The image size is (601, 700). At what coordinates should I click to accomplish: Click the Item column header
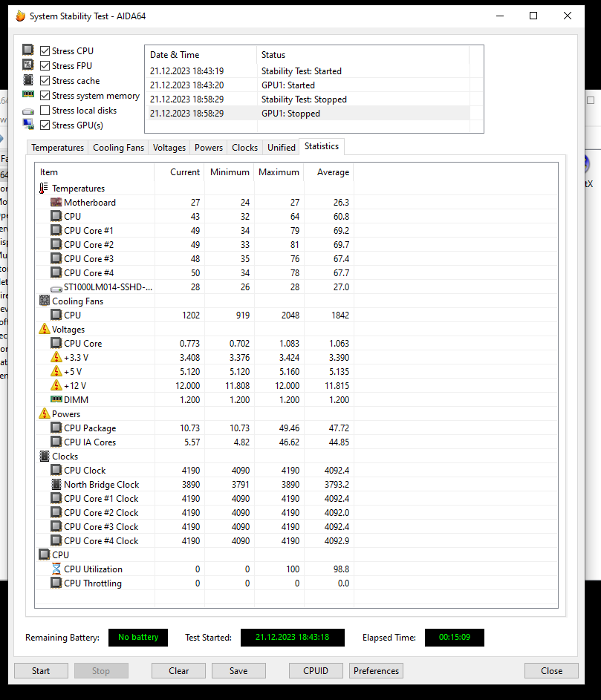tap(94, 172)
